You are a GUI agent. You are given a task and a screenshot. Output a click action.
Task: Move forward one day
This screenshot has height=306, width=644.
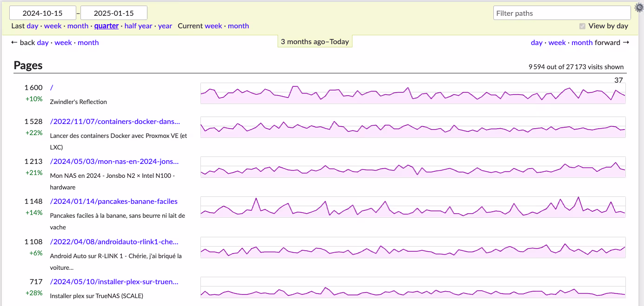point(537,43)
